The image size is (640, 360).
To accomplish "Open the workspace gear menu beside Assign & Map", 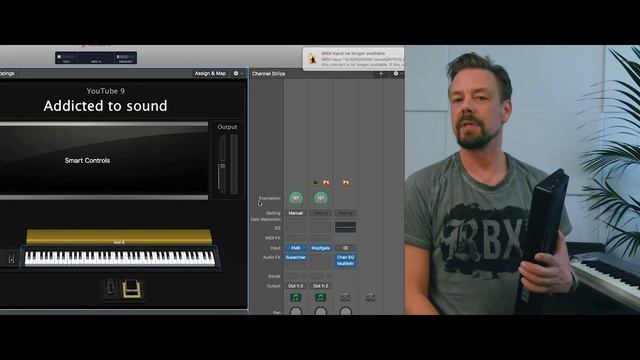I will [x=238, y=73].
